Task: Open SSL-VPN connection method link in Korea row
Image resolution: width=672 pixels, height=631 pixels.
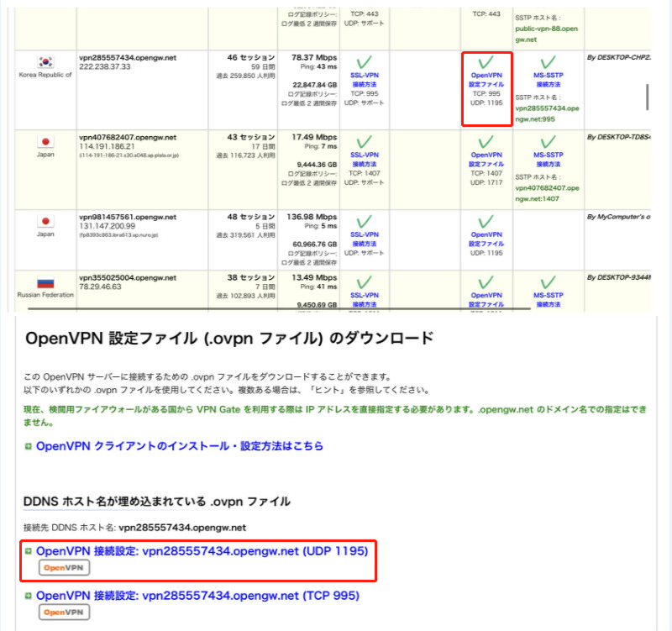Action: [365, 80]
